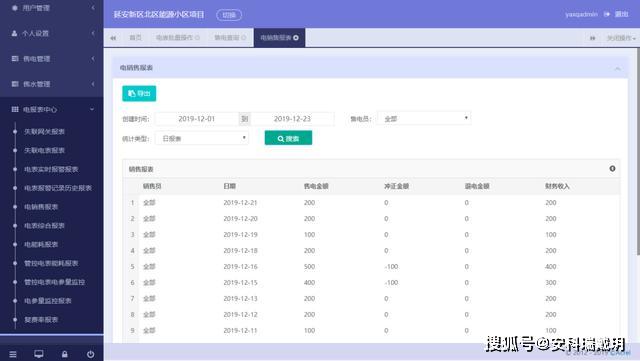Click the page's vertical scrollbar
Viewport: 640px width, 361px height.
(638, 151)
